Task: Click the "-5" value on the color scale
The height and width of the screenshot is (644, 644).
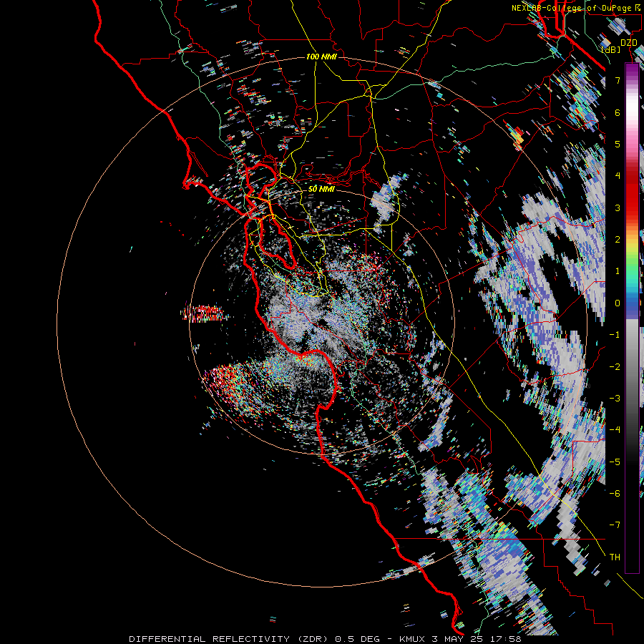Action: pyautogui.click(x=615, y=462)
